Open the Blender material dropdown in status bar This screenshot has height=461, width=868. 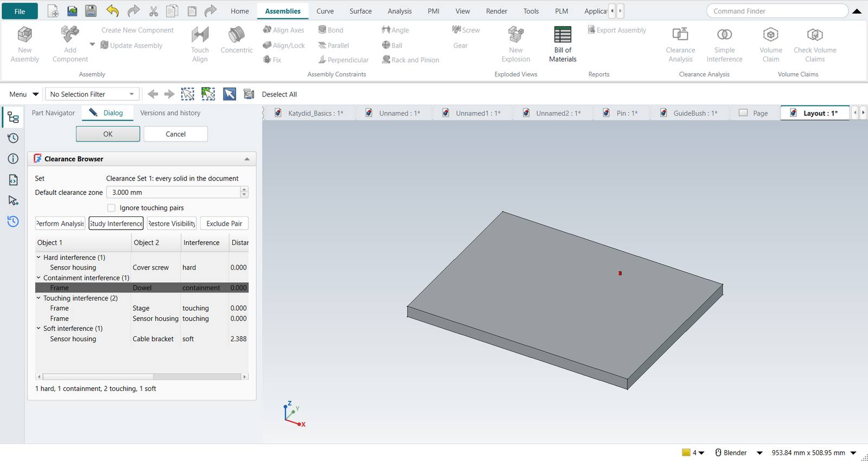759,453
